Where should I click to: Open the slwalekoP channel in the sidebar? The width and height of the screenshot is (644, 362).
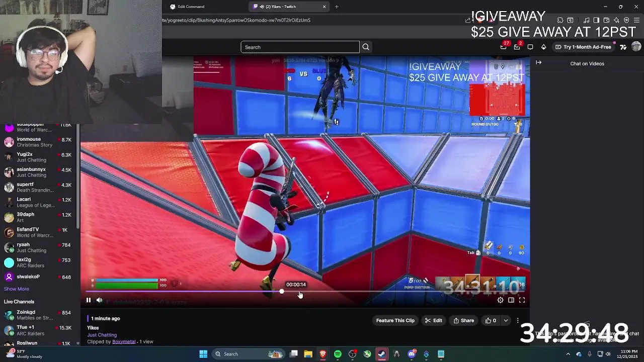38,277
